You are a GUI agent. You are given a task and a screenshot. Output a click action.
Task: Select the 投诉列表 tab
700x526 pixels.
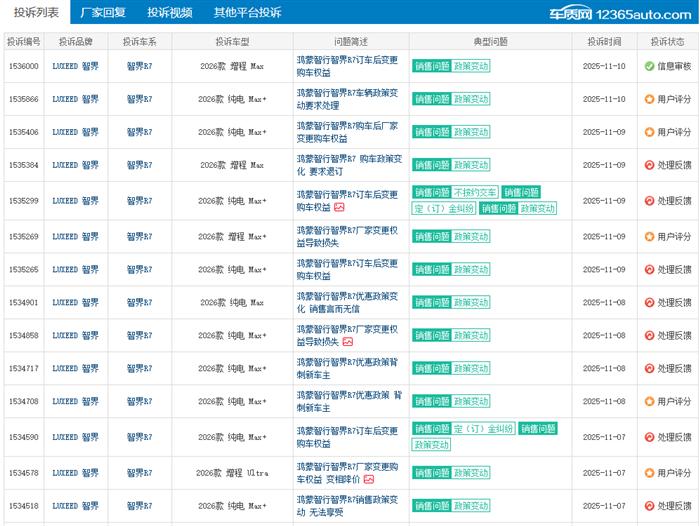tap(36, 13)
